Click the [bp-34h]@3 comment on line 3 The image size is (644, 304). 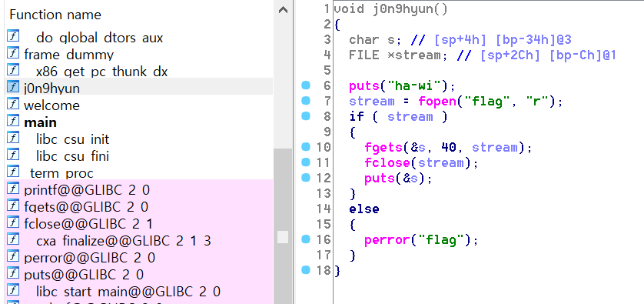point(533,40)
